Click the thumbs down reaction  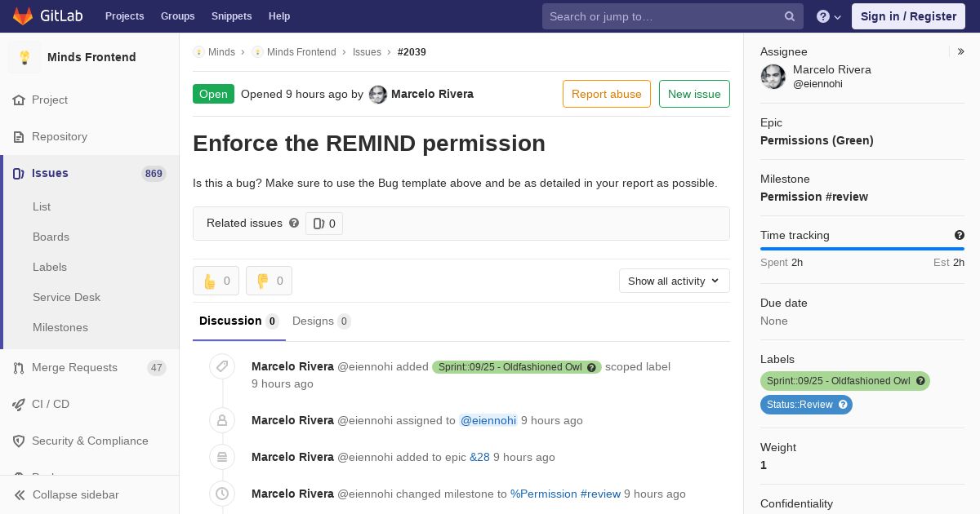[269, 281]
